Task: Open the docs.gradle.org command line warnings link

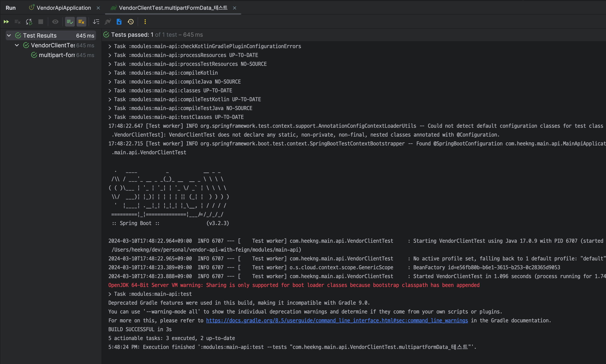Action: (337, 321)
